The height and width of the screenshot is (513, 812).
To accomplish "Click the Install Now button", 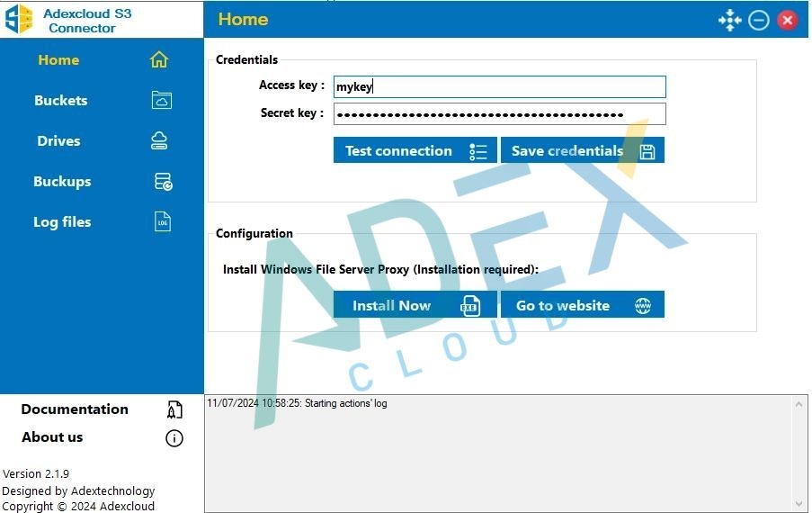I will (x=415, y=305).
